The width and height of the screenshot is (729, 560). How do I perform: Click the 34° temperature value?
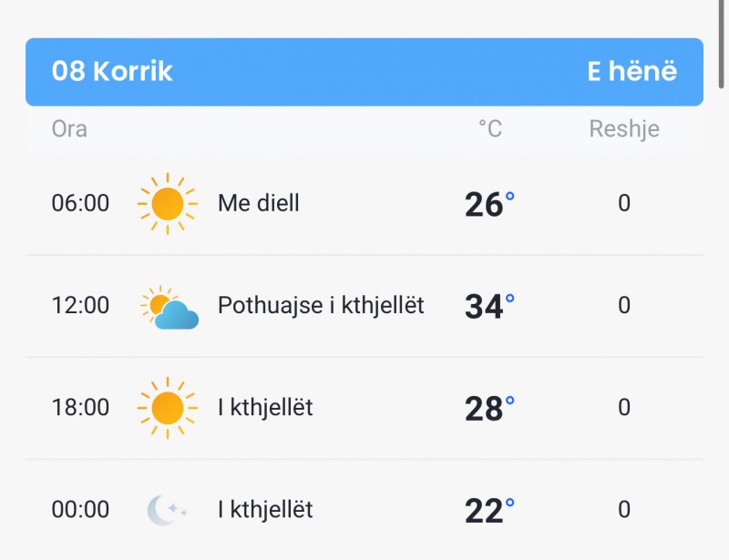click(489, 307)
